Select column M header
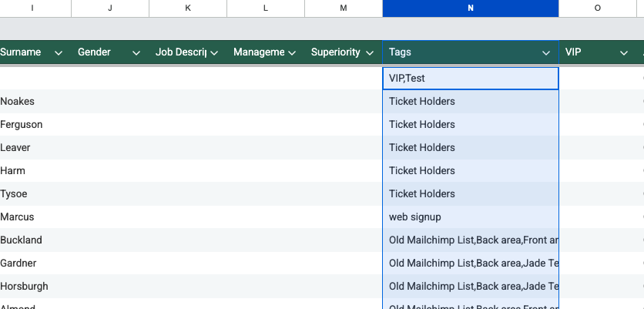The height and width of the screenshot is (309, 644). 344,8
